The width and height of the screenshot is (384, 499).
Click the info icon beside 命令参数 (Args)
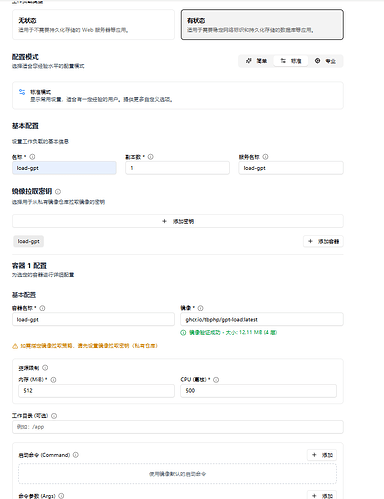tap(61, 496)
